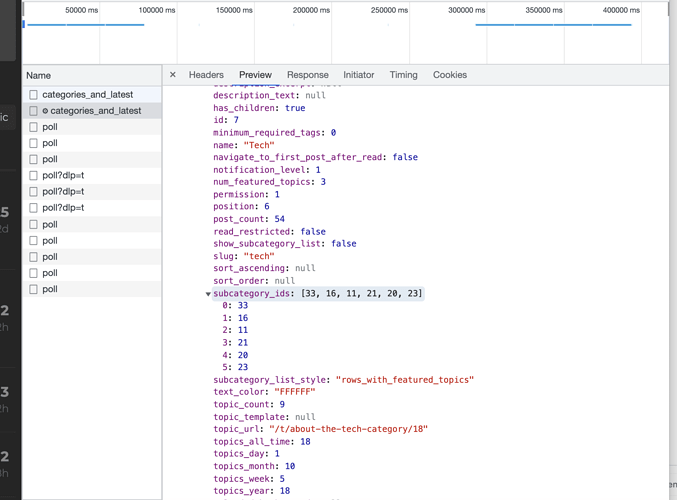Switch to the Headers tab
Viewport: 677px width, 500px height.
coord(206,75)
